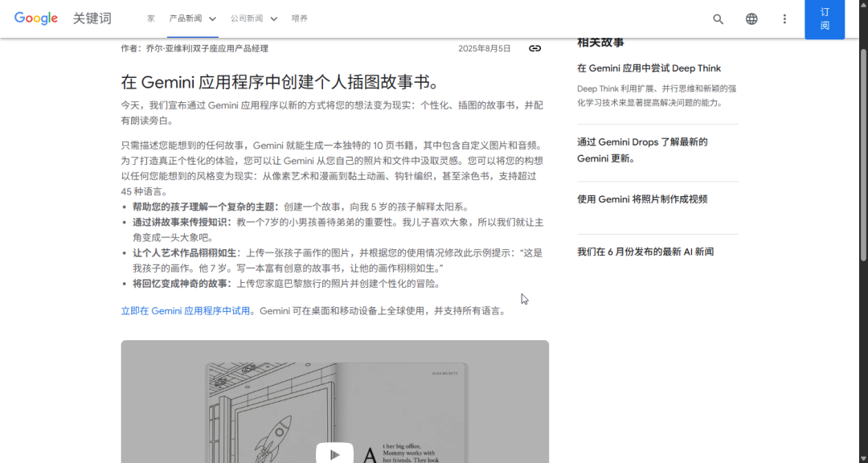The height and width of the screenshot is (463, 868).
Task: Select the 产品新闻 menu item
Action: [186, 18]
